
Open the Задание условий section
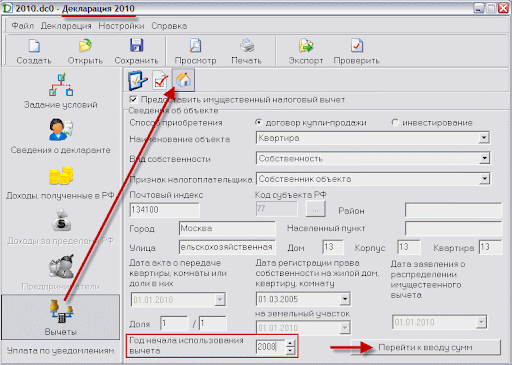(x=61, y=91)
